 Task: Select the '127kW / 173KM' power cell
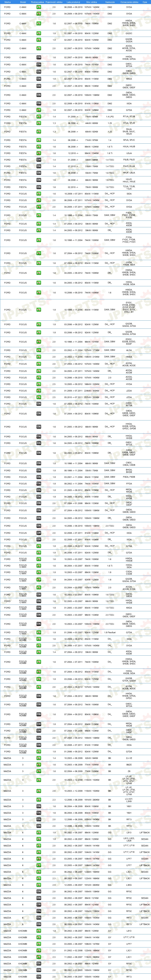tap(92, 350)
